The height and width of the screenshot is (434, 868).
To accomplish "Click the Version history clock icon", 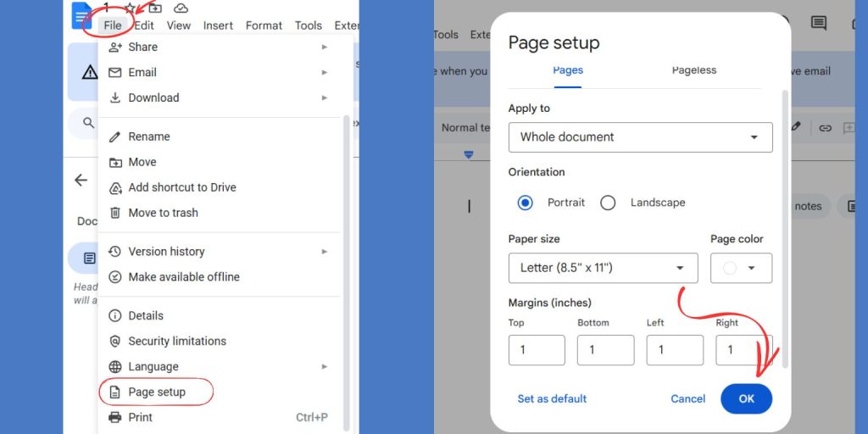I will point(115,252).
